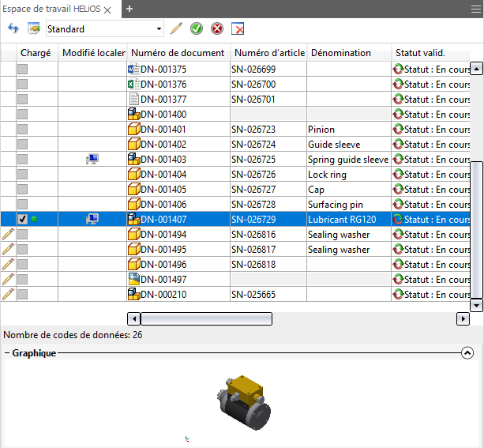Open a new tab with plus button
Viewport: 484px width, 448px height.
(x=129, y=9)
